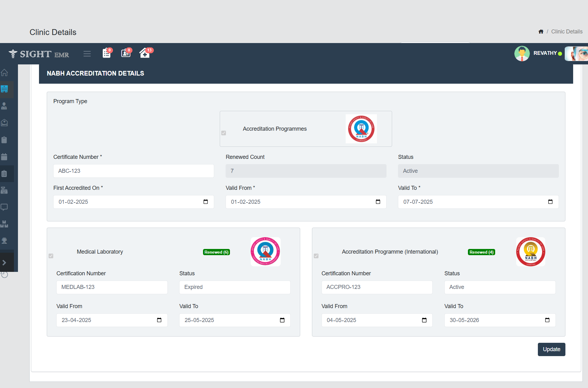
Task: Click the home-plus icon with 13 badge
Action: click(x=145, y=53)
